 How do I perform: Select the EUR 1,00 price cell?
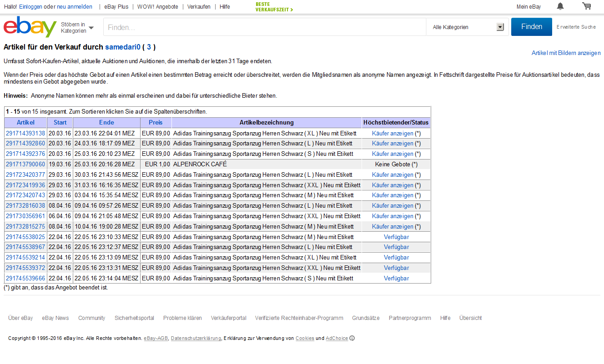[x=156, y=164]
